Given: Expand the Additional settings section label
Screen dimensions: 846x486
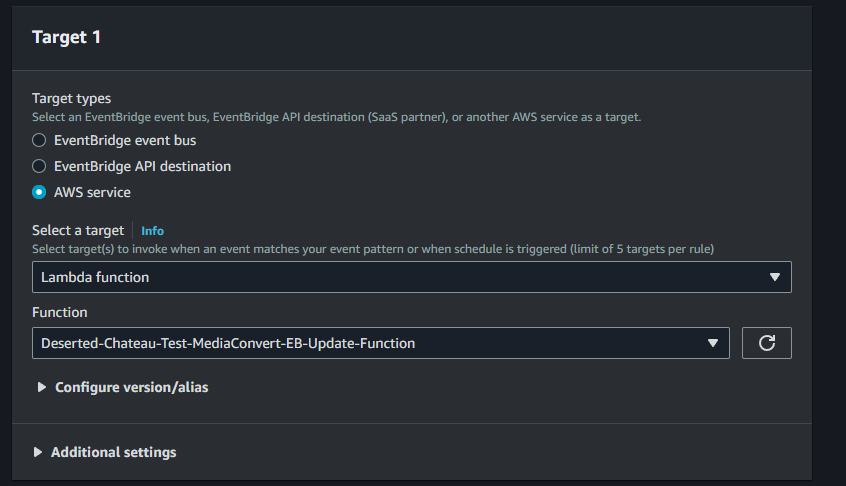Looking at the screenshot, I should pos(113,452).
